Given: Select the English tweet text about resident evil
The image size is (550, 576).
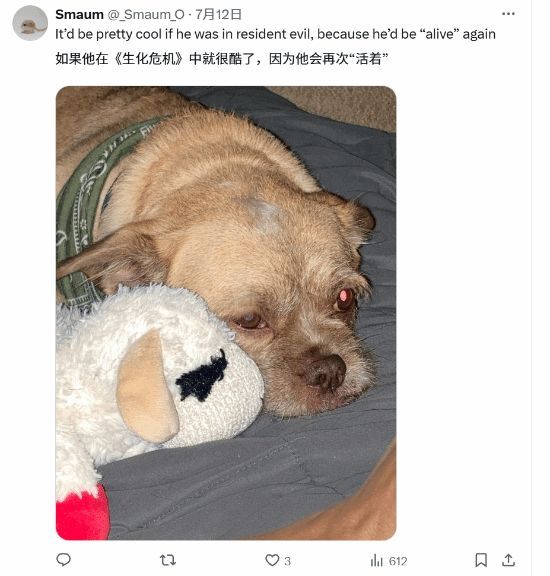Looking at the screenshot, I should click(275, 34).
